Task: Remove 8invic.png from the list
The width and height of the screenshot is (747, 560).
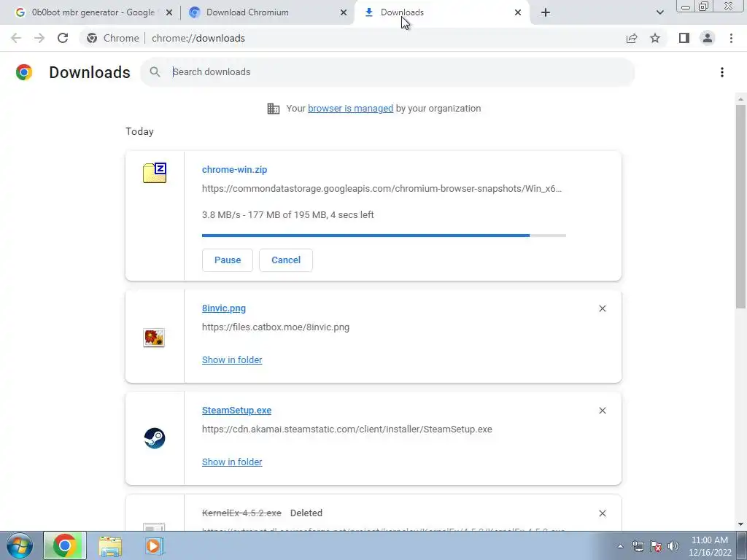Action: [x=602, y=308]
